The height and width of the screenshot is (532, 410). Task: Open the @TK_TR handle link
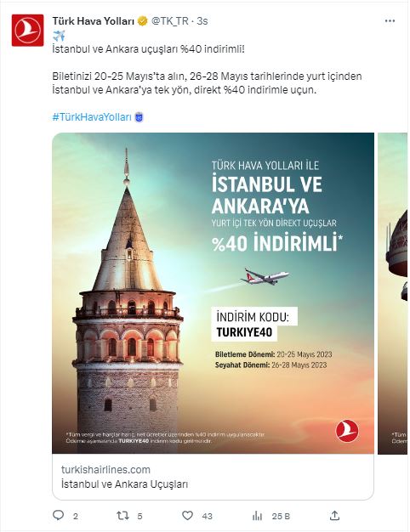coord(169,21)
